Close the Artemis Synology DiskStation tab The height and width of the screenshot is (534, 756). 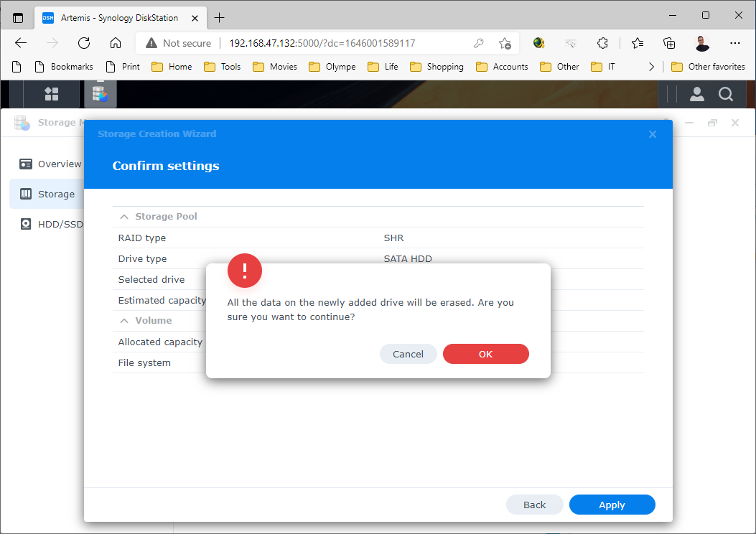195,18
